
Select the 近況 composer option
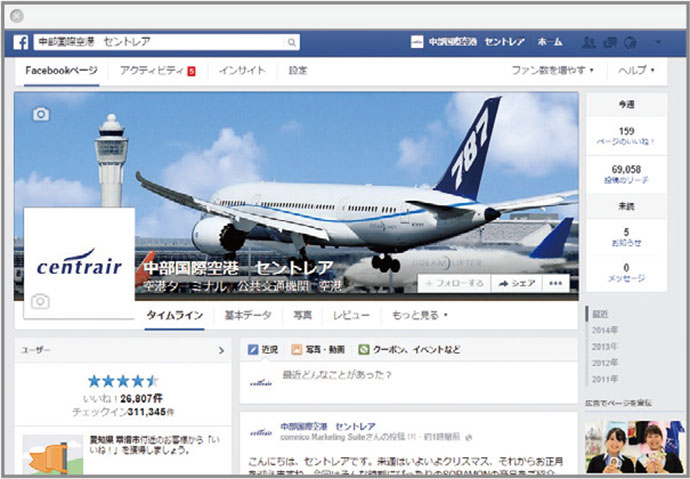pos(263,350)
